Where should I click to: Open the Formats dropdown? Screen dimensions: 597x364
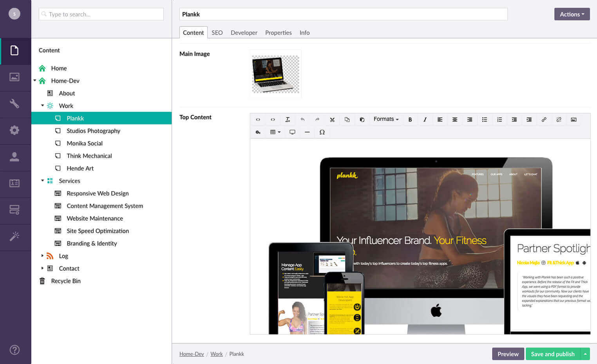386,119
